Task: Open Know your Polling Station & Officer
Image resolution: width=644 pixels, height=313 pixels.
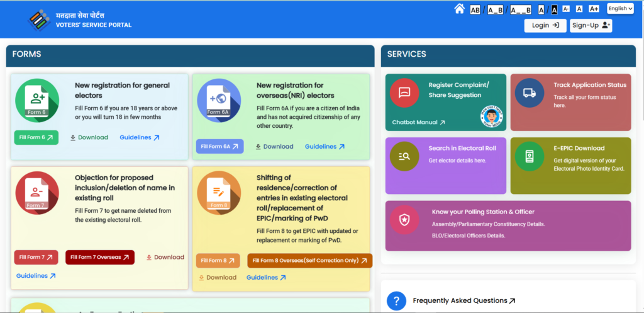Action: click(x=483, y=212)
